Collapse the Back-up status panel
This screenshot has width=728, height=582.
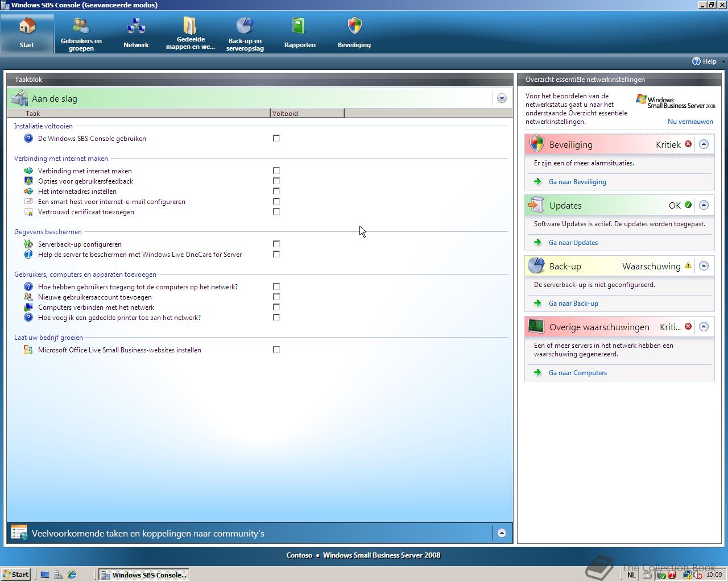(704, 265)
